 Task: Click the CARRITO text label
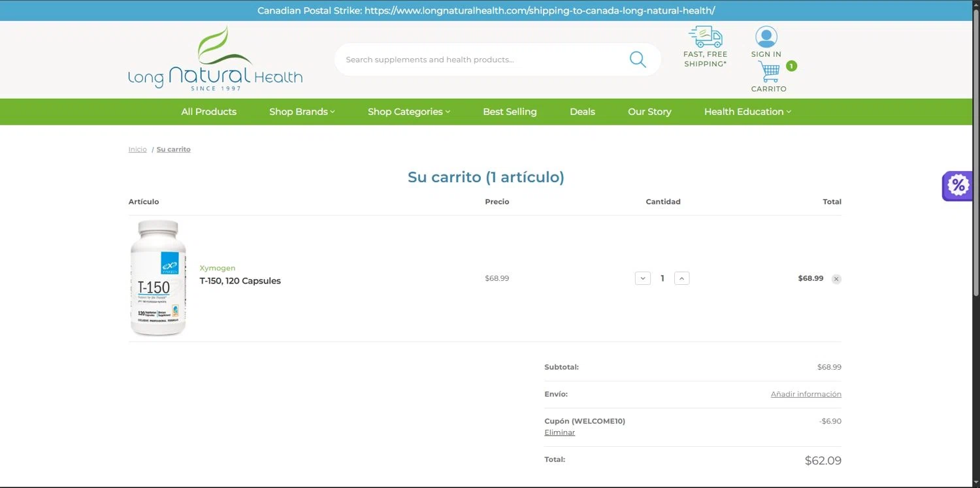tap(769, 89)
